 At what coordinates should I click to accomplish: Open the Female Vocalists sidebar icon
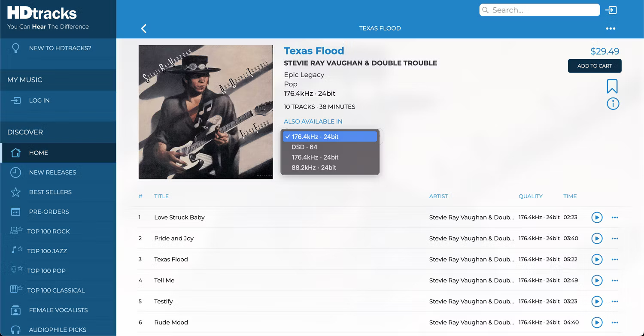tap(15, 310)
